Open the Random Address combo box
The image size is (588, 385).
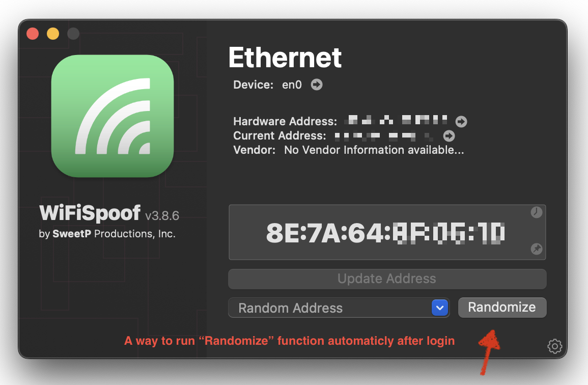click(x=339, y=308)
